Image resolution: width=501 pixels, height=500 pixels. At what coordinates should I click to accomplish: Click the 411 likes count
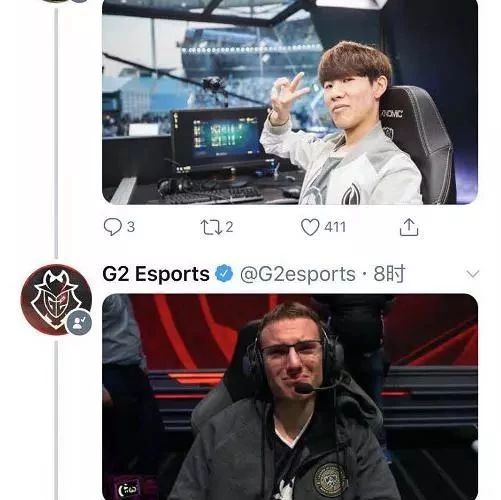coord(335,227)
